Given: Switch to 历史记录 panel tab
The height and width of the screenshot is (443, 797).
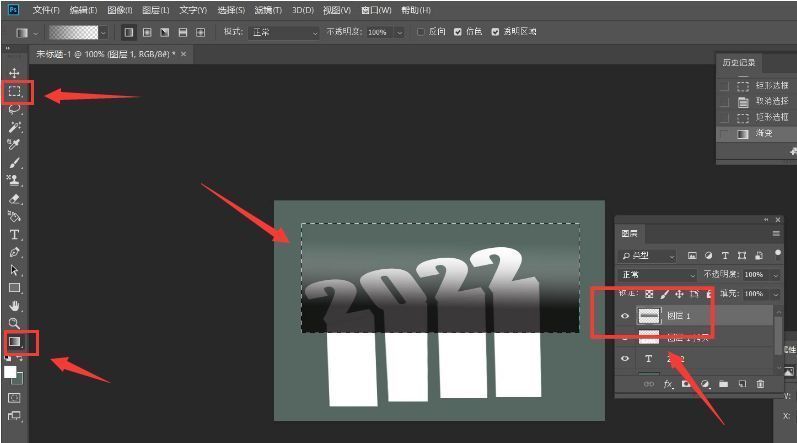Looking at the screenshot, I should (739, 62).
